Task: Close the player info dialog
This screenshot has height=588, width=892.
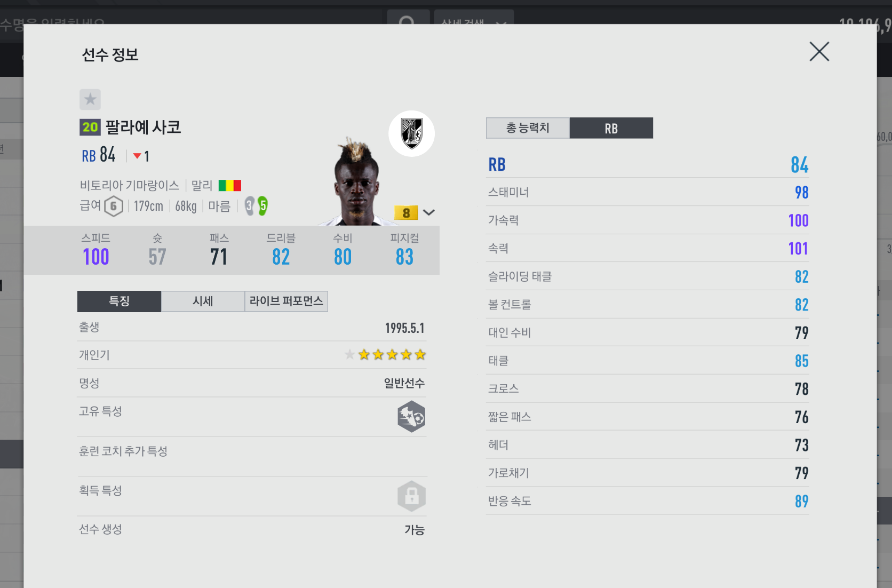Action: [x=819, y=52]
